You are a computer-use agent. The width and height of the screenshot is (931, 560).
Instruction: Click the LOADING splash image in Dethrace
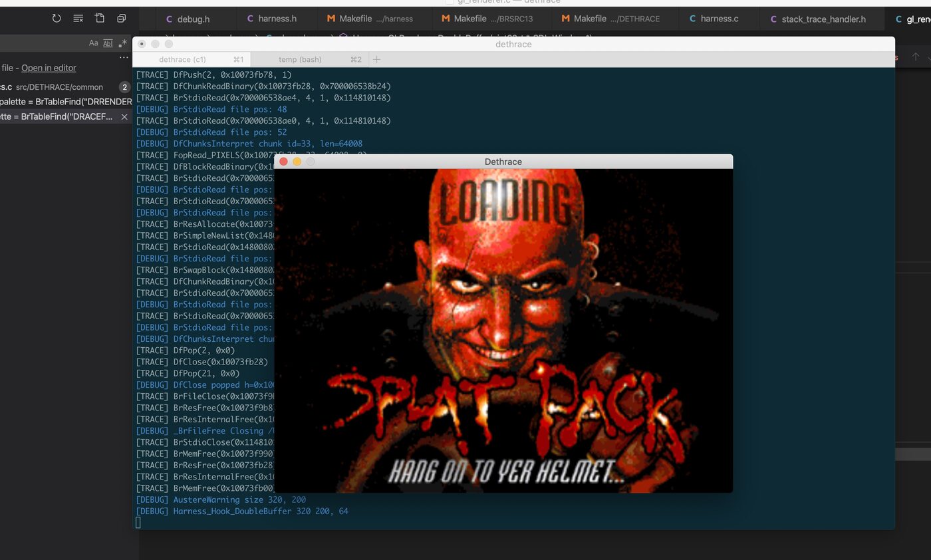coord(503,331)
